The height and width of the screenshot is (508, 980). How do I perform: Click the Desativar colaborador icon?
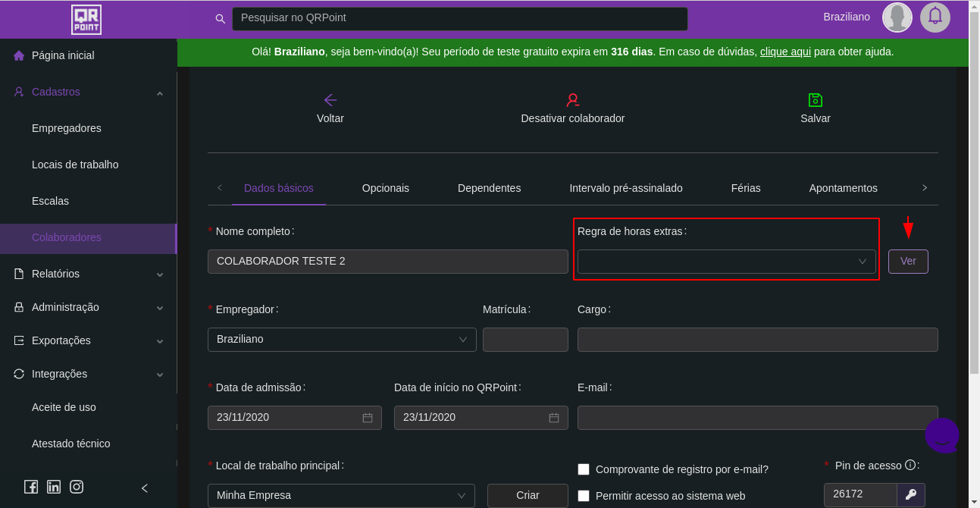572,100
